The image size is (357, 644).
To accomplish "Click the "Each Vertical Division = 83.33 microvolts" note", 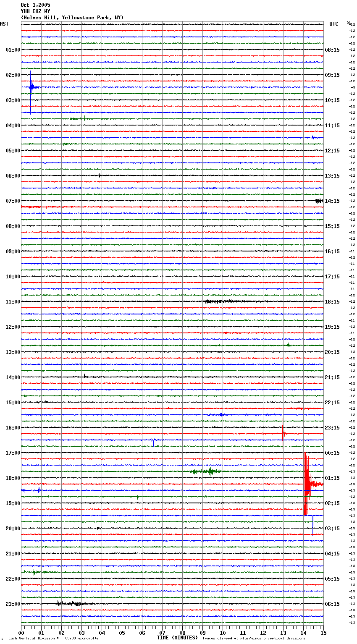I will click(53, 638).
